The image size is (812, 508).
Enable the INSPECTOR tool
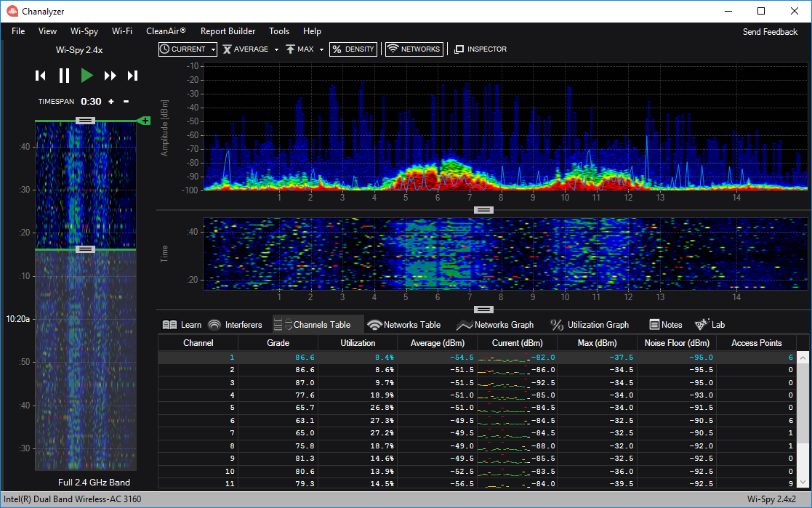[481, 49]
